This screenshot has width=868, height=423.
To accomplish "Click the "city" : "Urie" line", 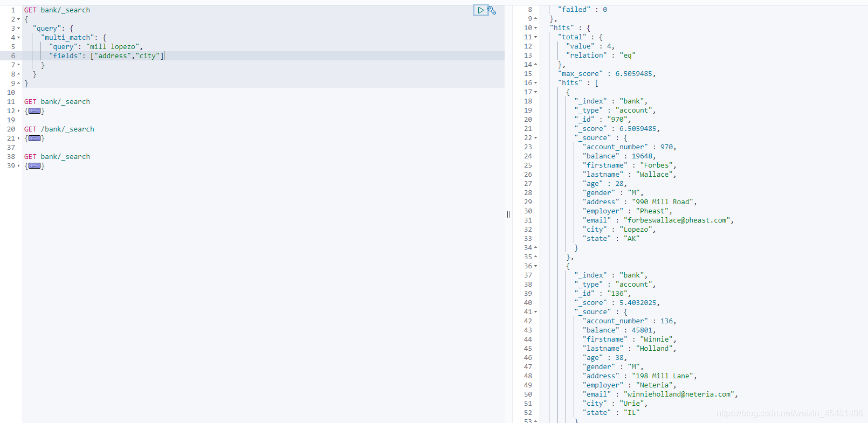I will click(x=615, y=404).
